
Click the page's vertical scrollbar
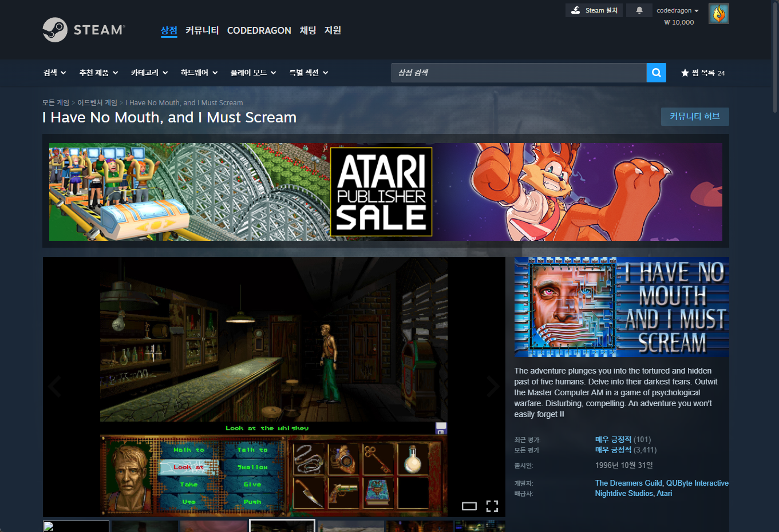(x=775, y=57)
